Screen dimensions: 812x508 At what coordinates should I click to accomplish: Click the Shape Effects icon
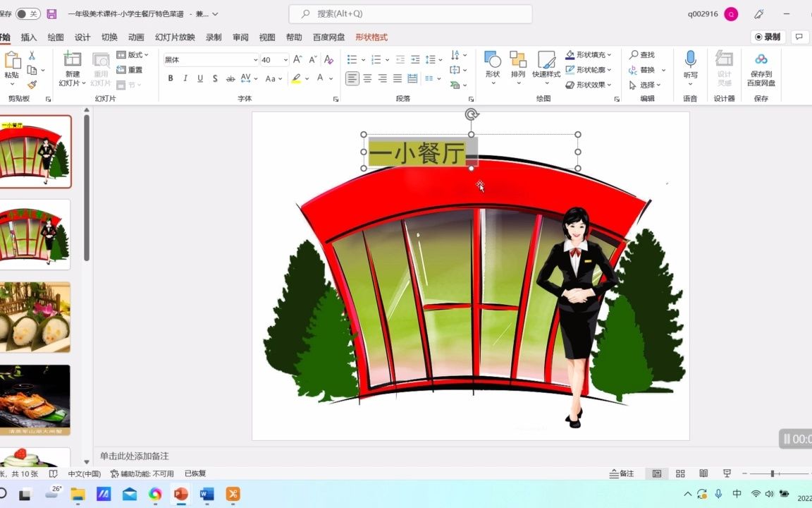tap(589, 85)
